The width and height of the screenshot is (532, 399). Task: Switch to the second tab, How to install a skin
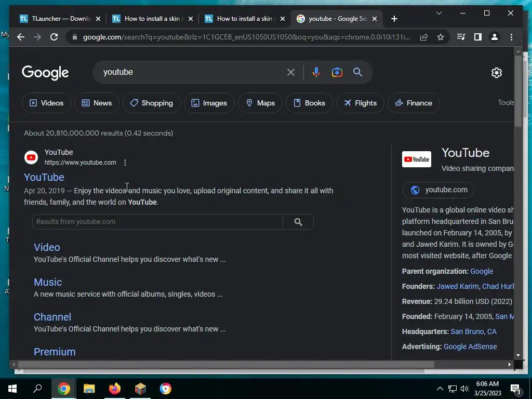[x=152, y=19]
